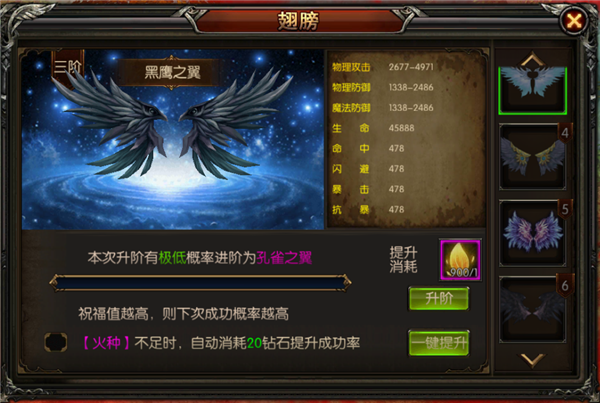Select the highlighted blue wing thumbnail
Viewport: 600px width, 403px height.
pos(533,90)
